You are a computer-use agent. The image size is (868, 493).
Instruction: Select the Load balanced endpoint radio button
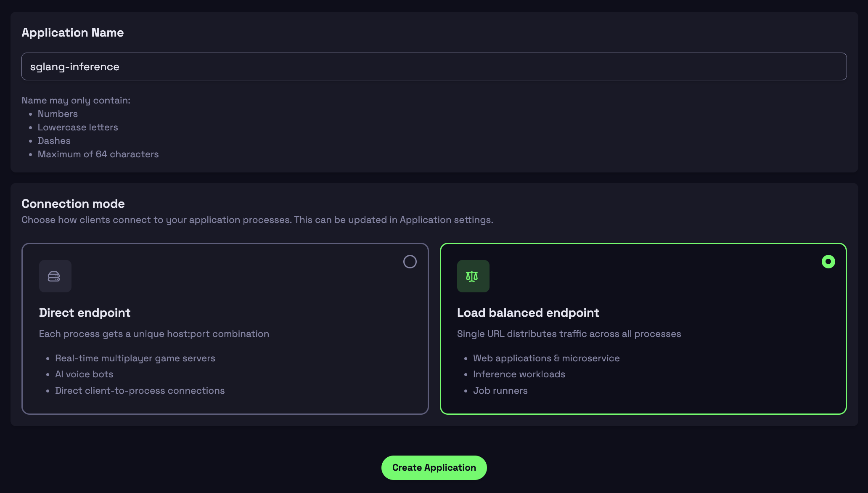[x=828, y=262]
